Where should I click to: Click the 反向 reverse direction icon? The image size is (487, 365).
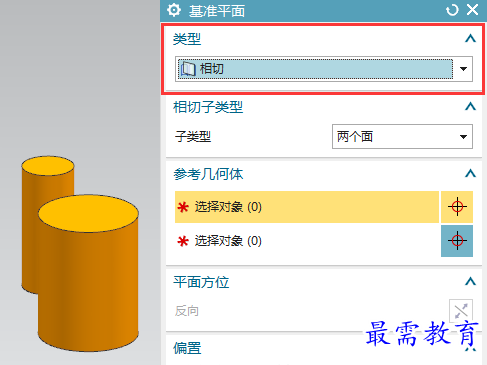[x=461, y=311]
